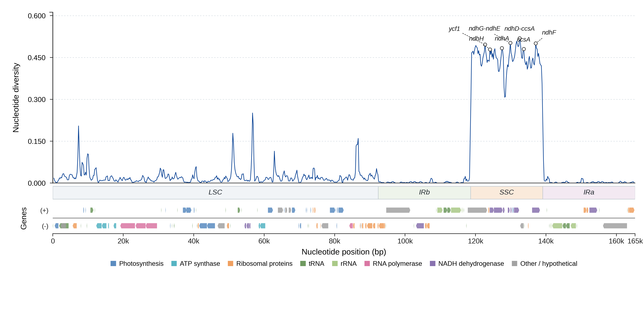Select the IRb region bar
The width and height of the screenshot is (644, 313).
[425, 193]
